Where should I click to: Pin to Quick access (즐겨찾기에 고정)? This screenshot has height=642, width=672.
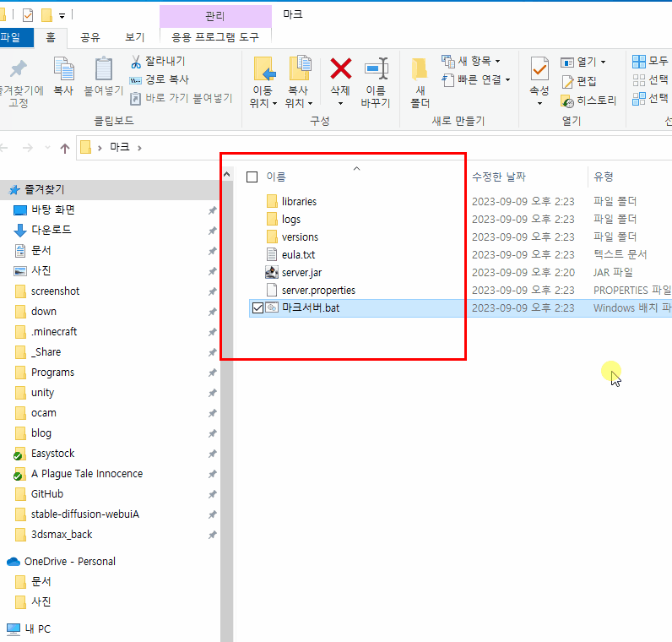[19, 81]
